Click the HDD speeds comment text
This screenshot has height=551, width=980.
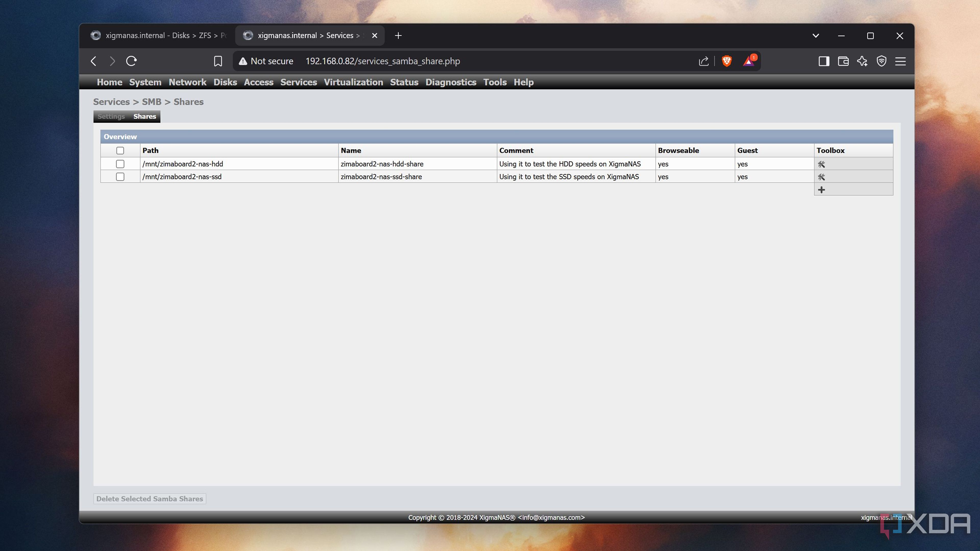[570, 164]
